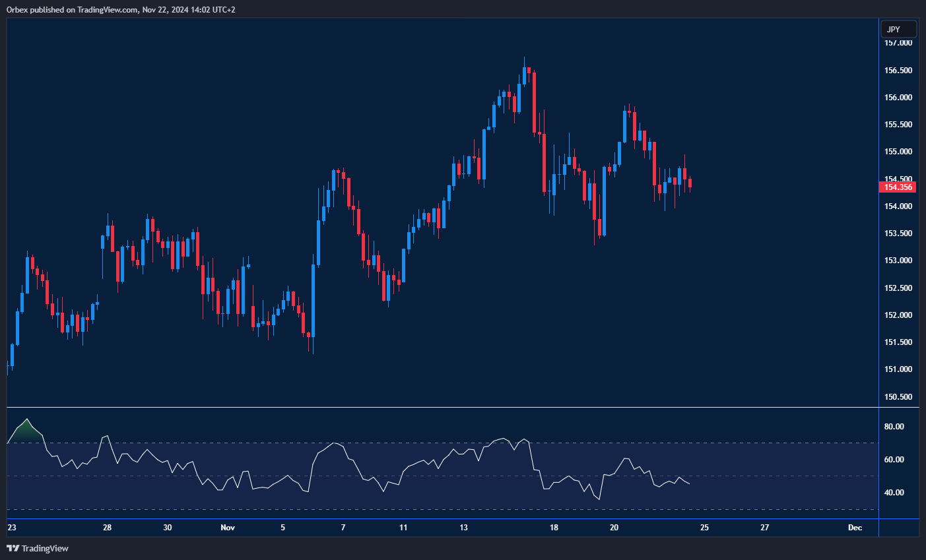Click the 23 date label on time axis
Screen dimensions: 926x560
[x=12, y=528]
